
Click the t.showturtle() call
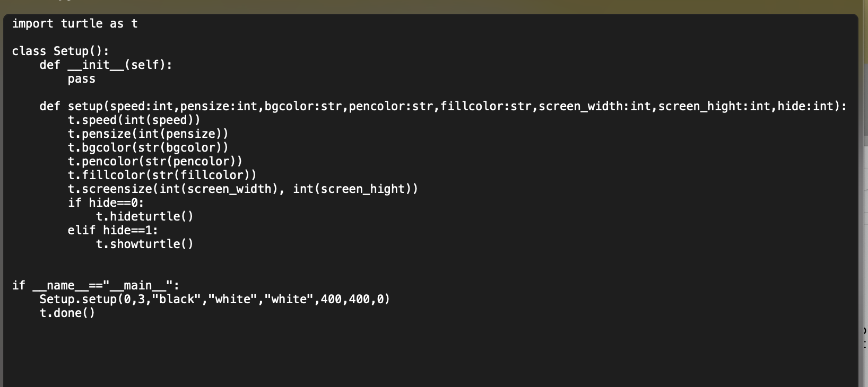(x=145, y=244)
